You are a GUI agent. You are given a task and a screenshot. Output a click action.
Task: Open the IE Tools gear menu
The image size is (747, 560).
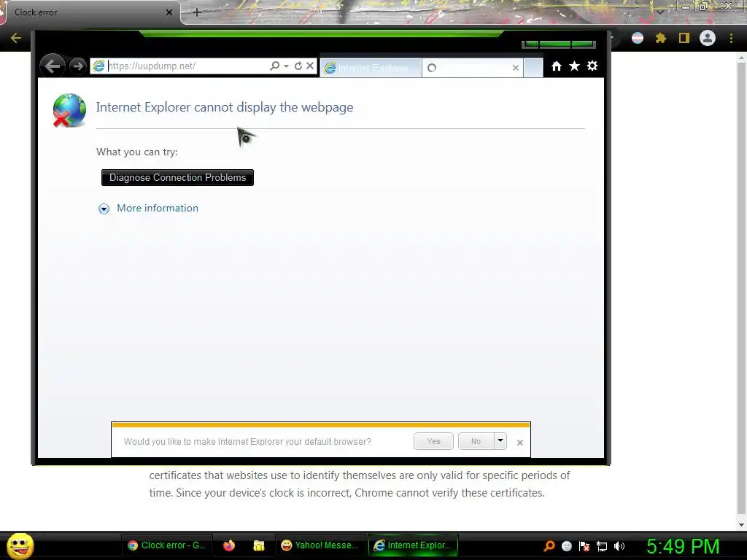pos(592,66)
